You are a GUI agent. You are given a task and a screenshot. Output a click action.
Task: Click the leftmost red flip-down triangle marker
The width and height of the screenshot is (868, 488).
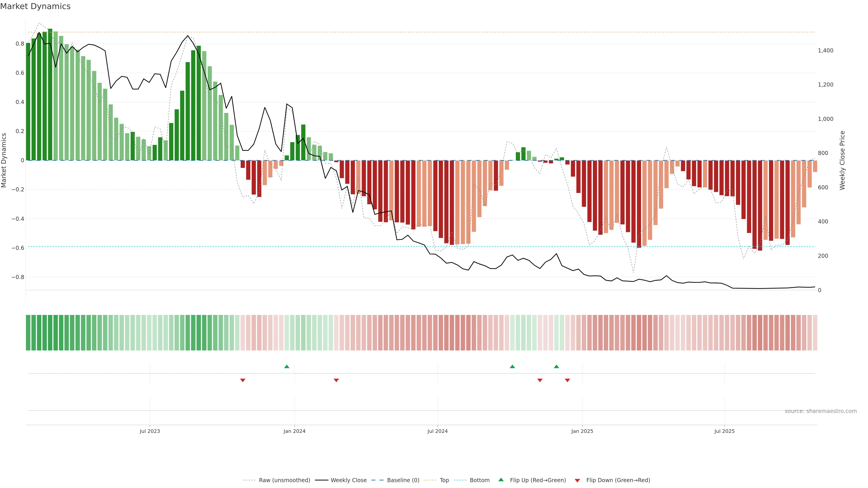(243, 380)
